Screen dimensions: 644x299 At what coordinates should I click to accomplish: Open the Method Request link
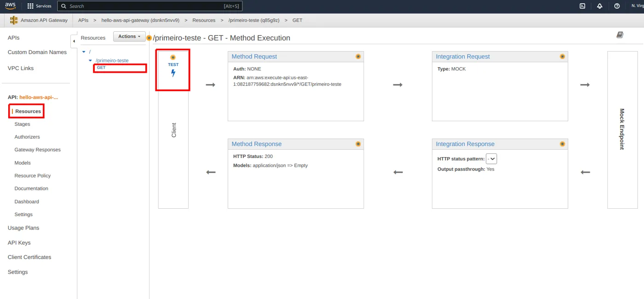(x=254, y=56)
